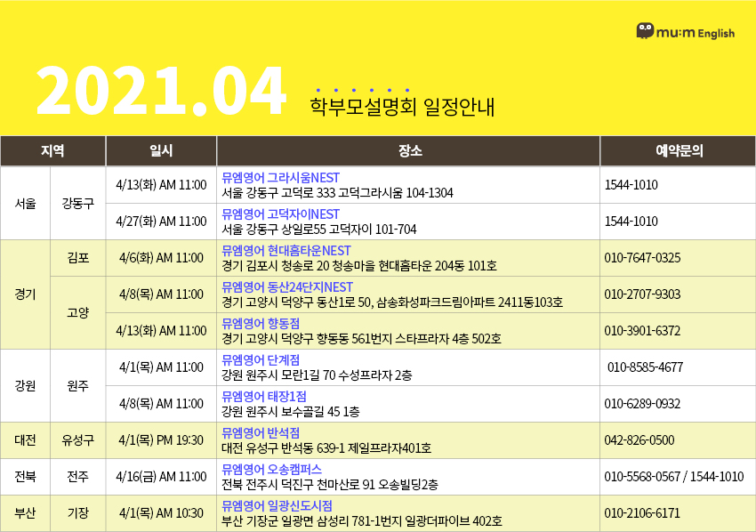Open the 뮤엠영어 동산24단지NEST link
756x532 pixels.
tap(287, 287)
